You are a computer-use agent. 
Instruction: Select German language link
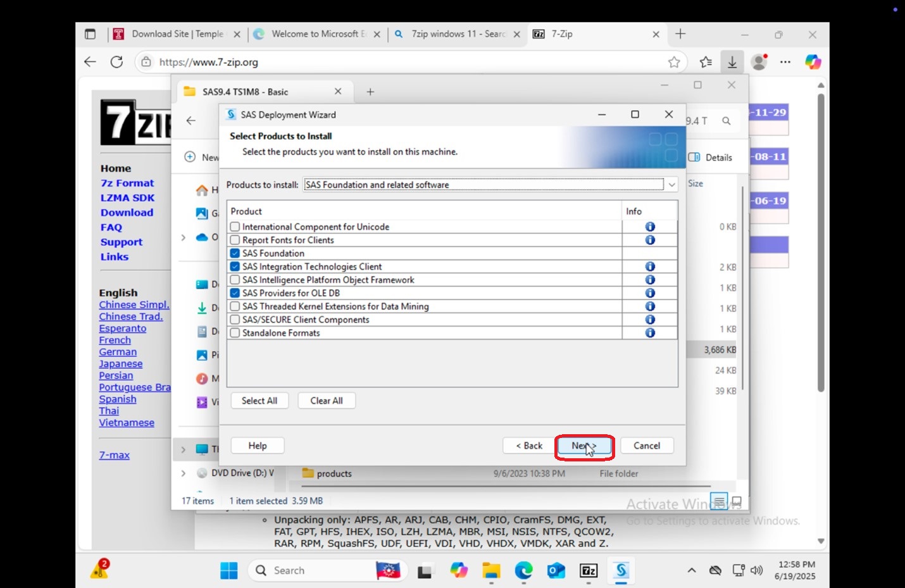coord(118,352)
